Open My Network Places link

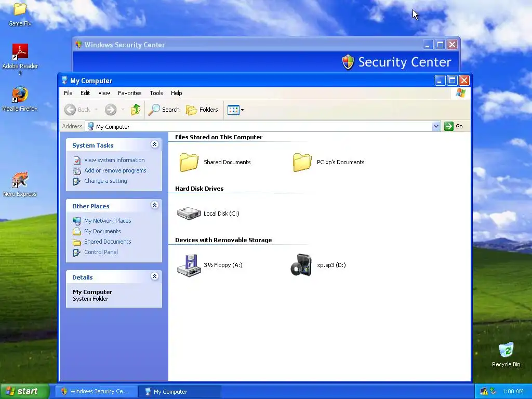coord(108,221)
